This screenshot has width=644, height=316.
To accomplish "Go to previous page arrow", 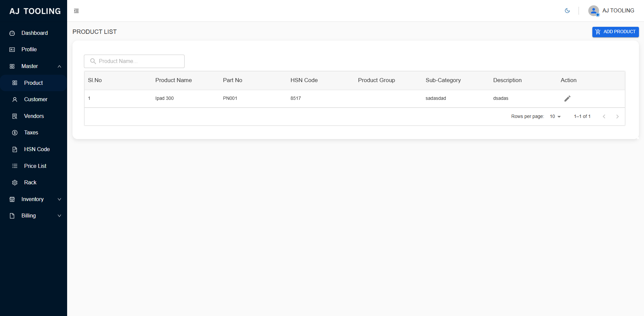I will coord(604,116).
